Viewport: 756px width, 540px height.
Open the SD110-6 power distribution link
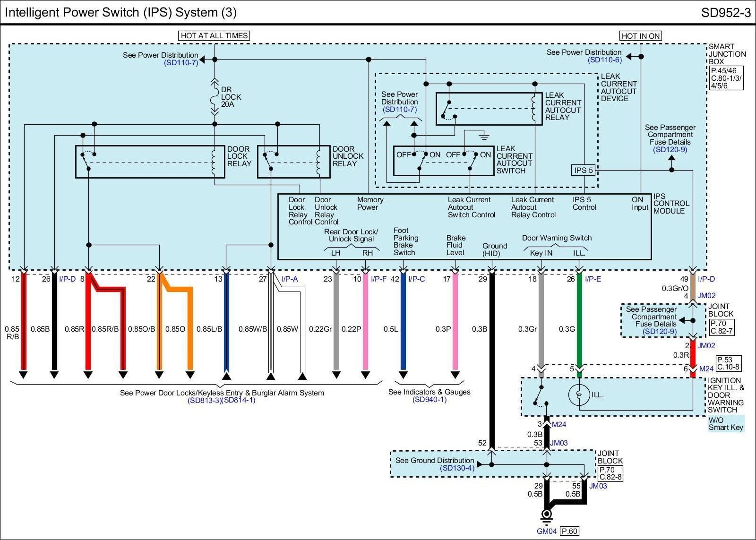[604, 60]
